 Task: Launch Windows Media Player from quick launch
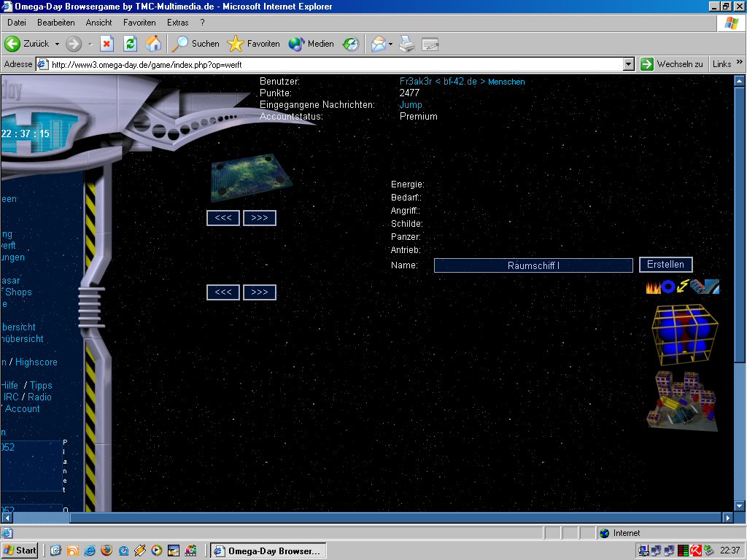coord(157,551)
